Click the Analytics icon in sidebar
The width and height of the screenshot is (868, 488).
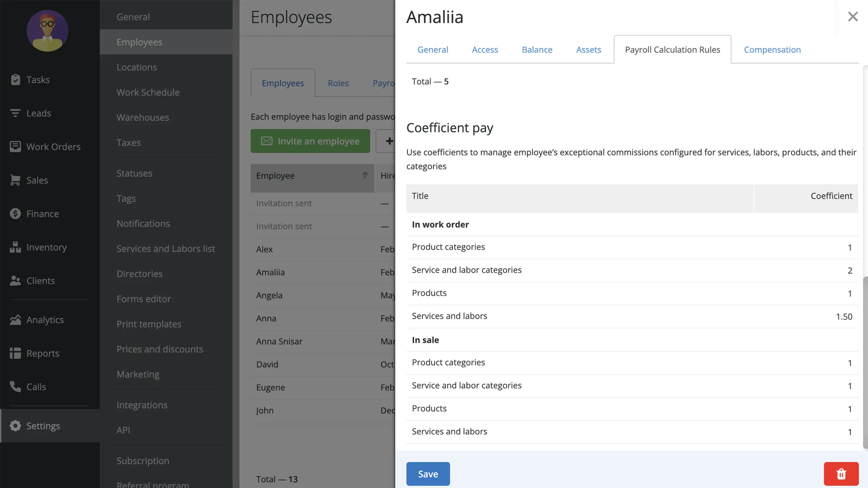coord(15,319)
